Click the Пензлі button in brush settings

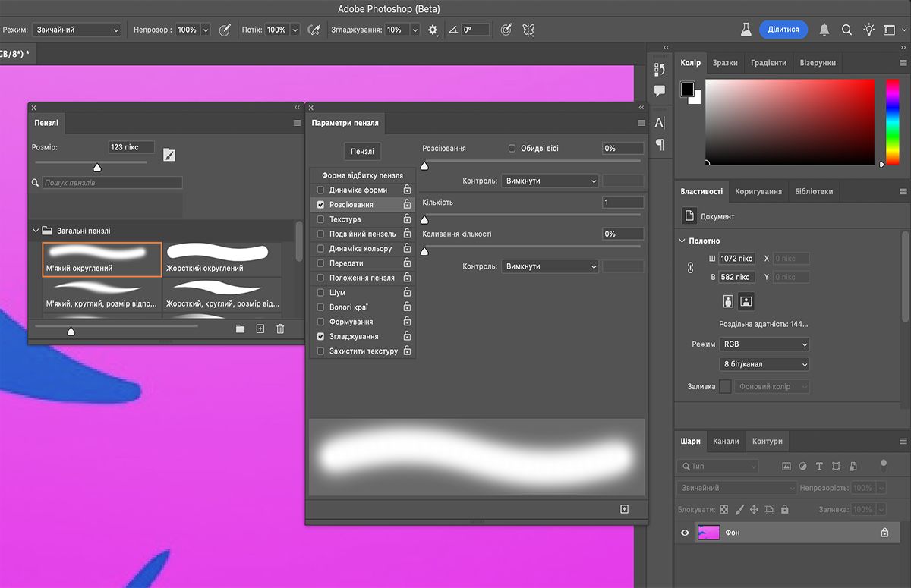tap(361, 152)
